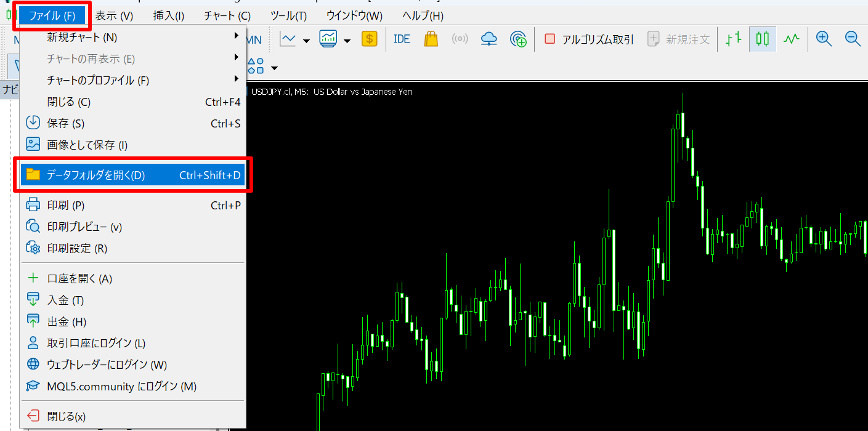Switch the chart to line display
The height and width of the screenshot is (431, 868).
coord(792,38)
